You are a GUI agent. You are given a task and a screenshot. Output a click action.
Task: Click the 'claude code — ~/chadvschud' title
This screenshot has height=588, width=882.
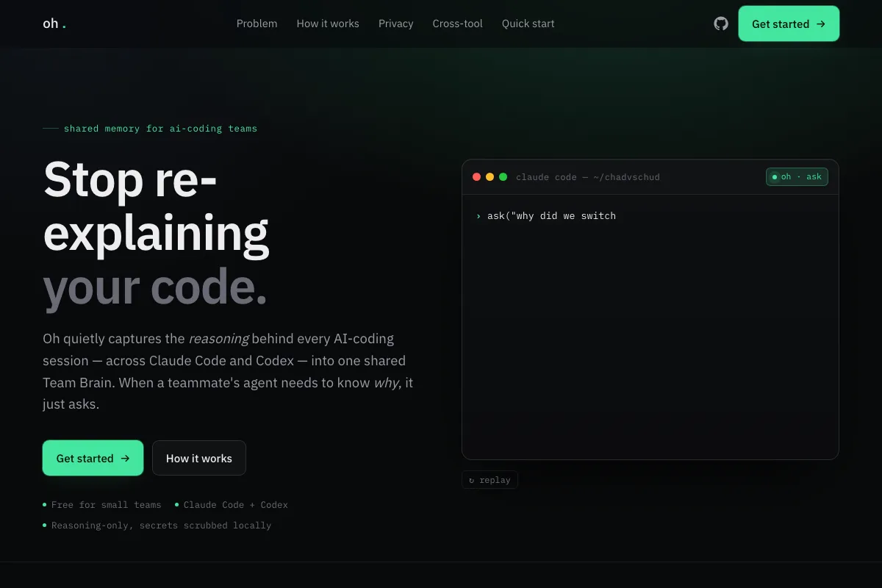588,177
